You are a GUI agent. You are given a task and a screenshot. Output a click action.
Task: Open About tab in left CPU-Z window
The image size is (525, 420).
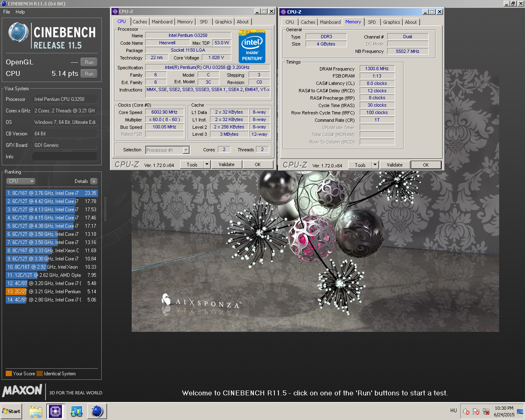pos(243,22)
